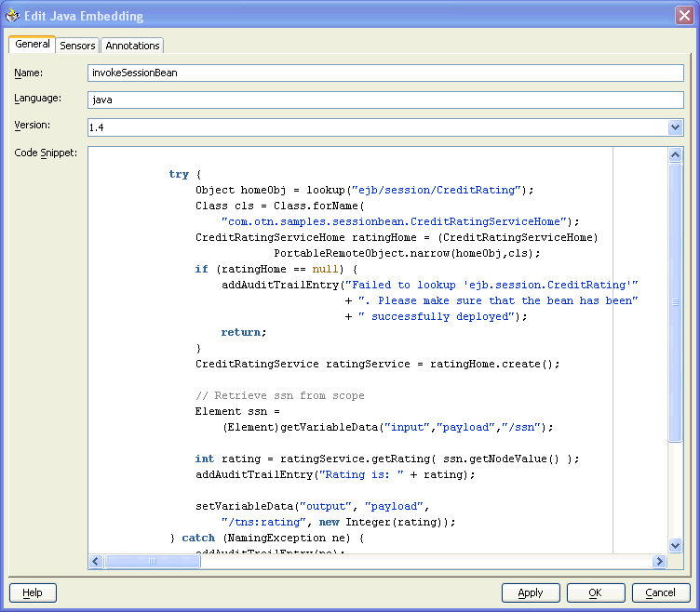
Task: Click the CreditRatingServiceHome class string
Action: tap(394, 221)
